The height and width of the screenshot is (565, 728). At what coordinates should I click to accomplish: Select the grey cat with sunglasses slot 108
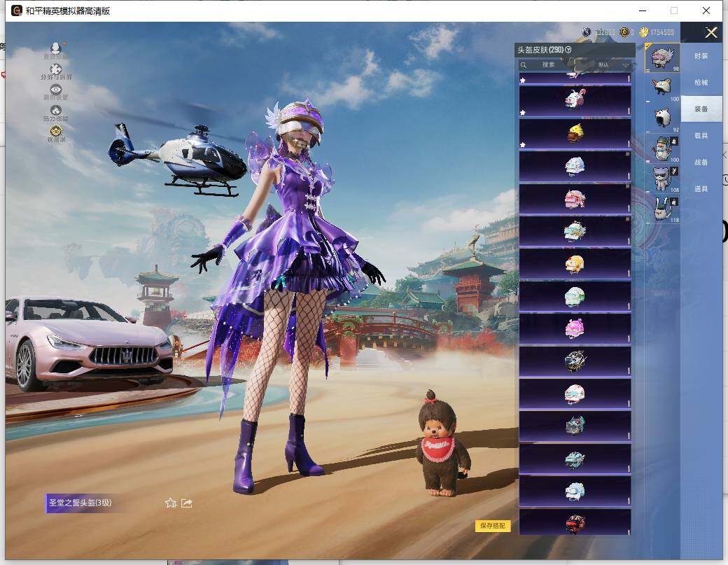662,179
